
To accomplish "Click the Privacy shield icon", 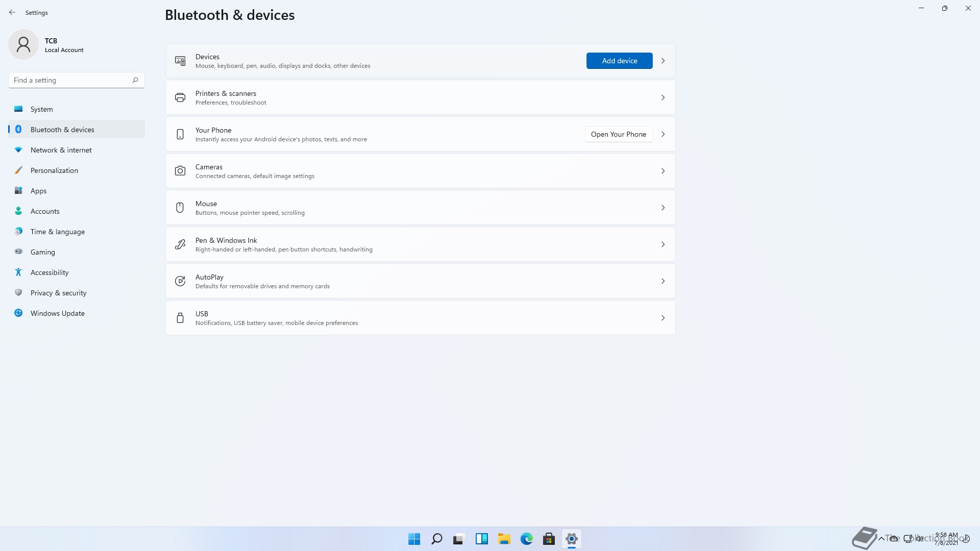I will pos(18,292).
